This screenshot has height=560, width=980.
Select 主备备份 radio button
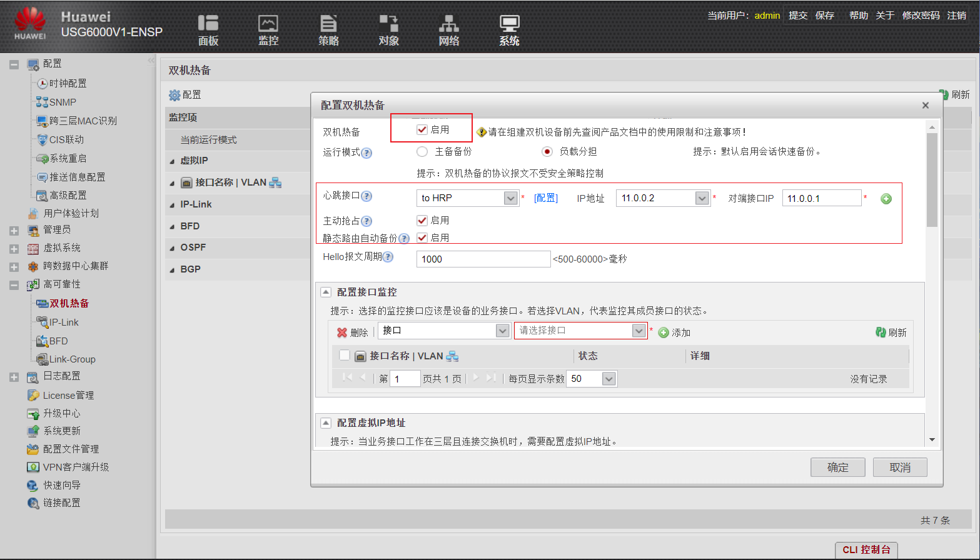422,151
